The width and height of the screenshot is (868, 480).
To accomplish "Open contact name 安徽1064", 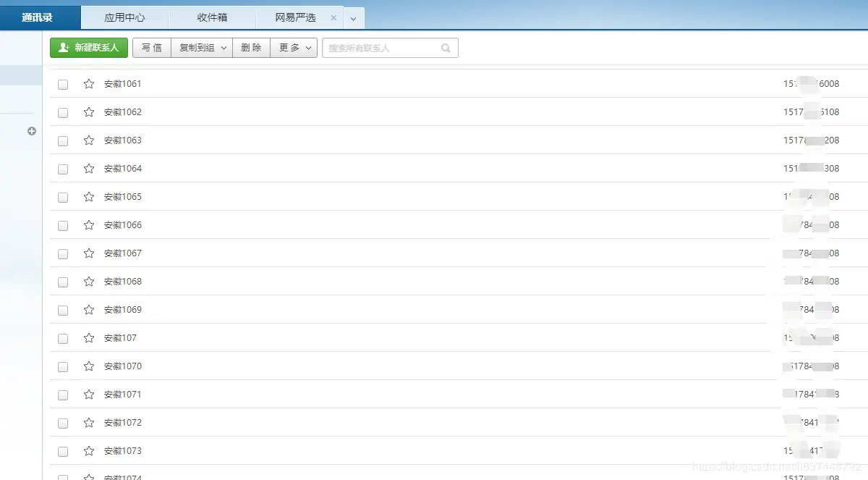I will [x=123, y=169].
